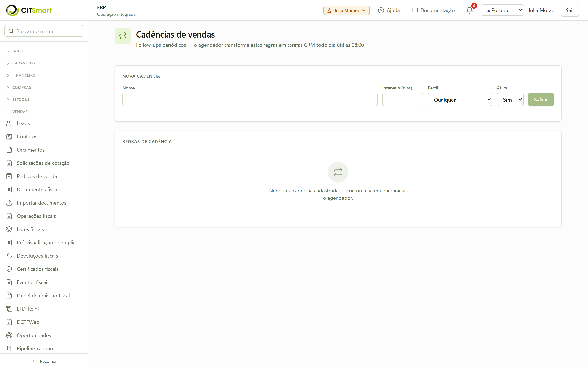Open Pré-visualização de duplicatas item
588x368 pixels.
tap(44, 243)
